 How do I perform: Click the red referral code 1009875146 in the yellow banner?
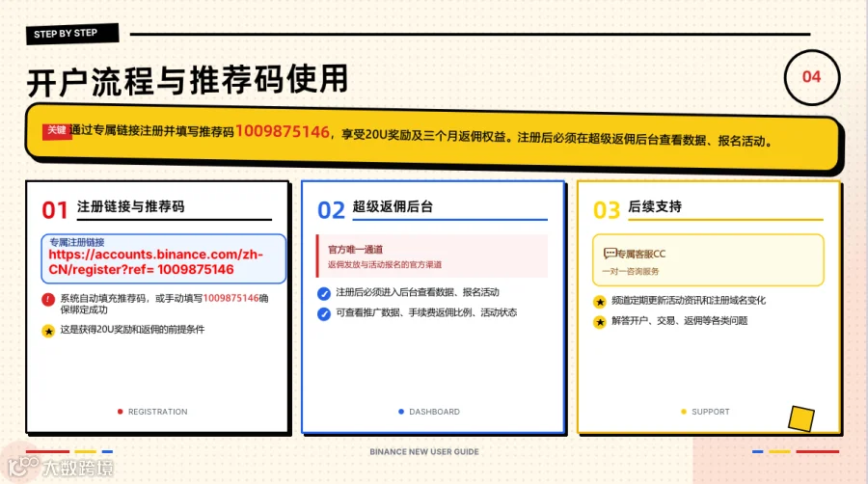[283, 132]
